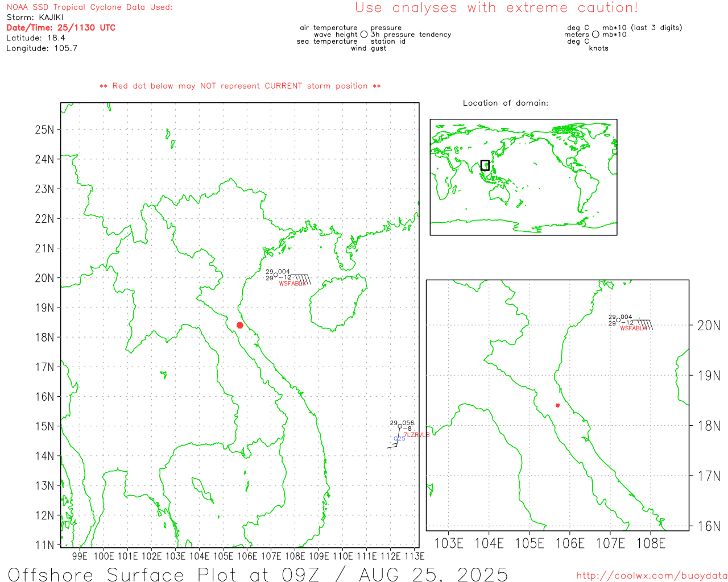Click the WSFABLK station label on main map
Screen dimensions: 728x582
pos(293,283)
